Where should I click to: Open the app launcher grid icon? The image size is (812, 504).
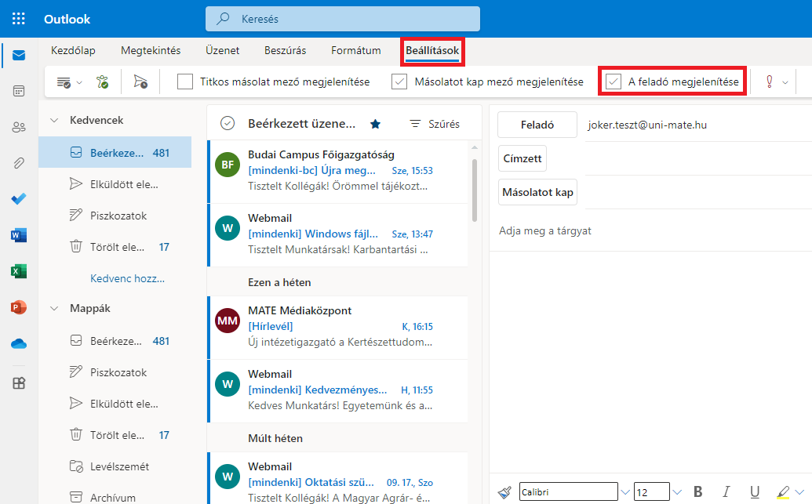(x=19, y=19)
